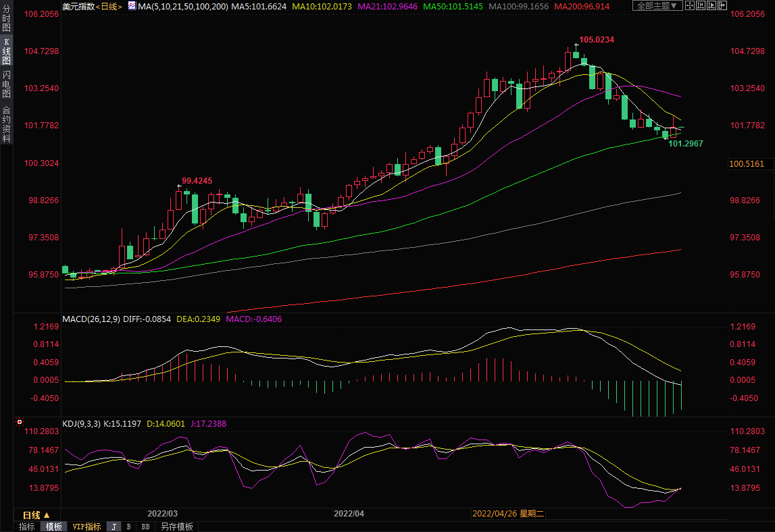The width and height of the screenshot is (775, 532).
Task: Open the 闪电图 sidebar tab
Action: [6, 84]
